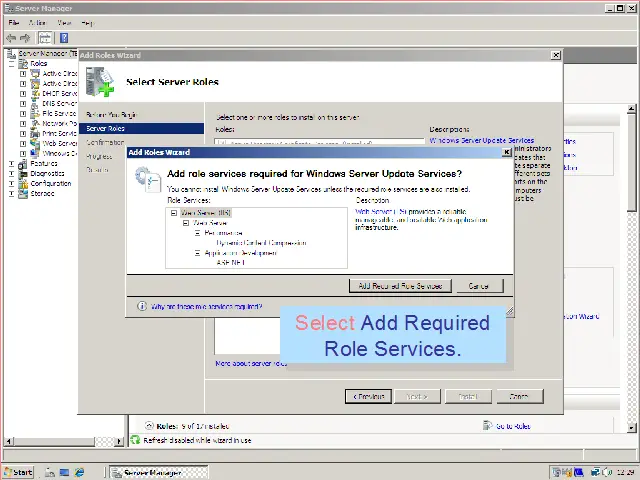Collapse the Application Development node
The image size is (640, 480).
[197, 253]
